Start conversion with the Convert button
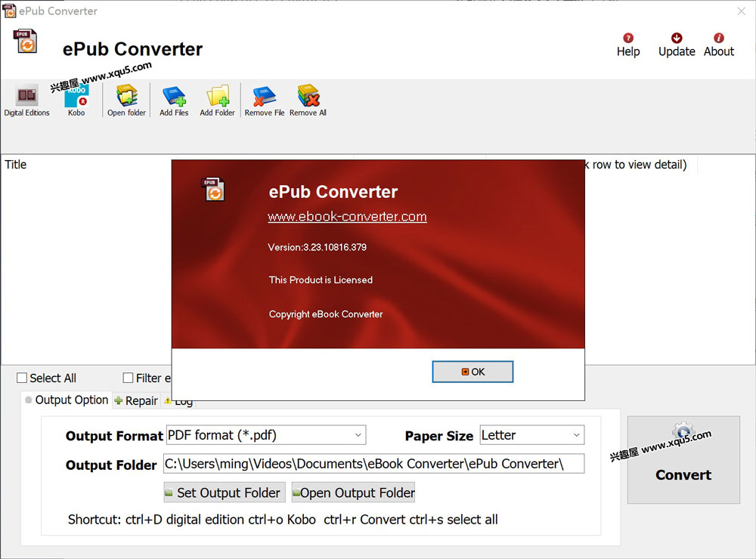Viewport: 756px width, 559px height. (683, 460)
